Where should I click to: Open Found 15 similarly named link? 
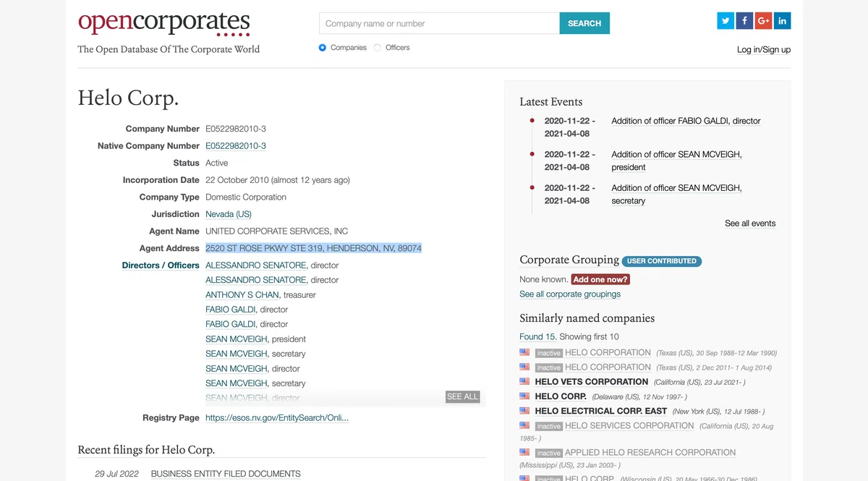[537, 336]
